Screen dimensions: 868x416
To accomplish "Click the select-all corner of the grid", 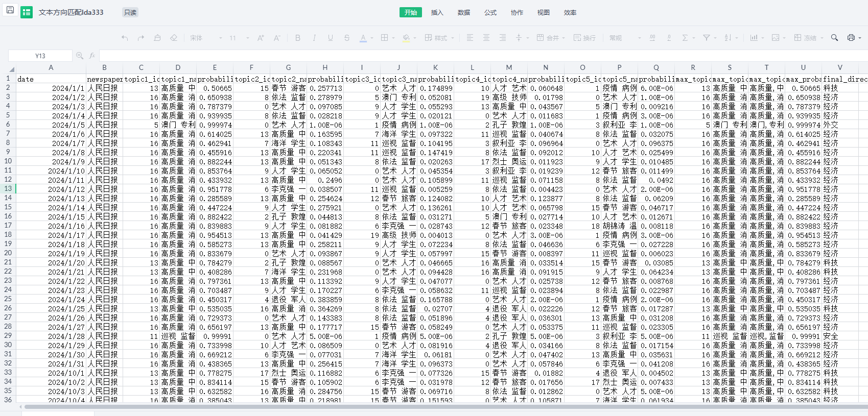I will coord(12,69).
